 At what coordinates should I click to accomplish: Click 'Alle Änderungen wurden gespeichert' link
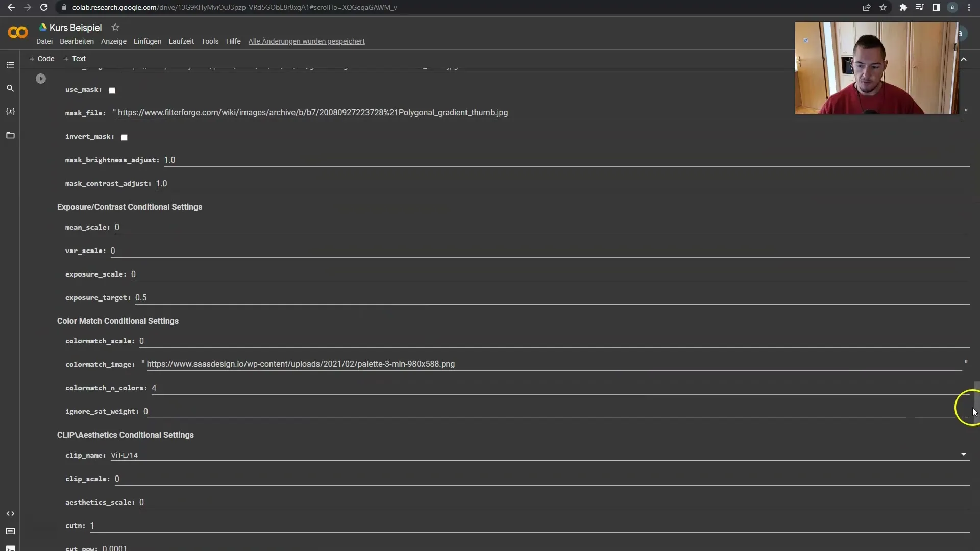(x=306, y=41)
